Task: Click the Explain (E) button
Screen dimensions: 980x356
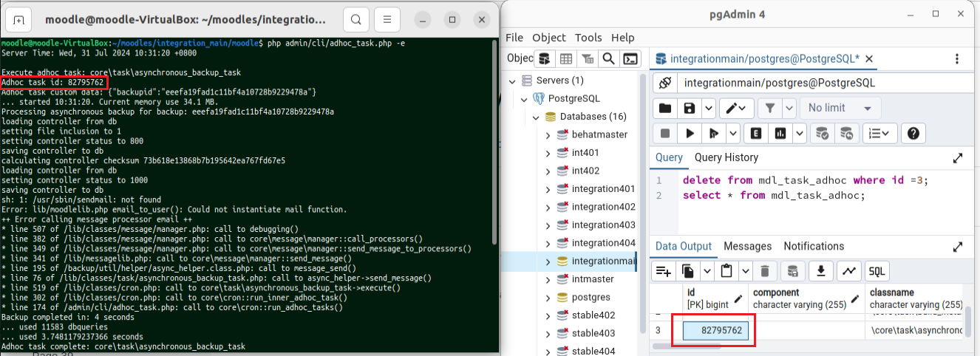Action: (x=756, y=134)
